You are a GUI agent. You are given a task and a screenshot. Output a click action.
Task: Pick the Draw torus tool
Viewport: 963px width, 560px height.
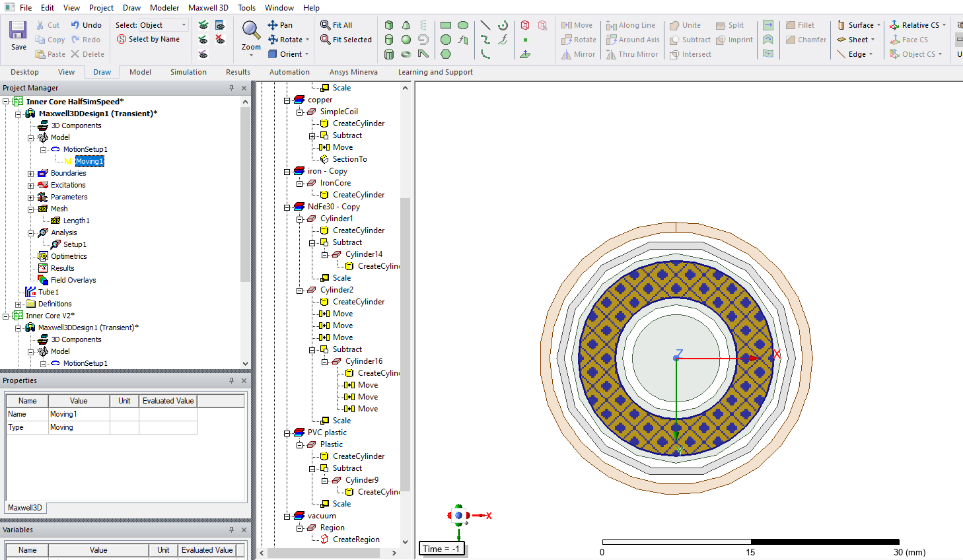tap(406, 54)
